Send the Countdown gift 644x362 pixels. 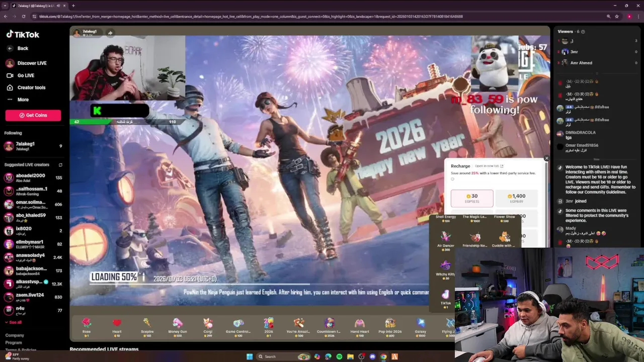(x=329, y=327)
